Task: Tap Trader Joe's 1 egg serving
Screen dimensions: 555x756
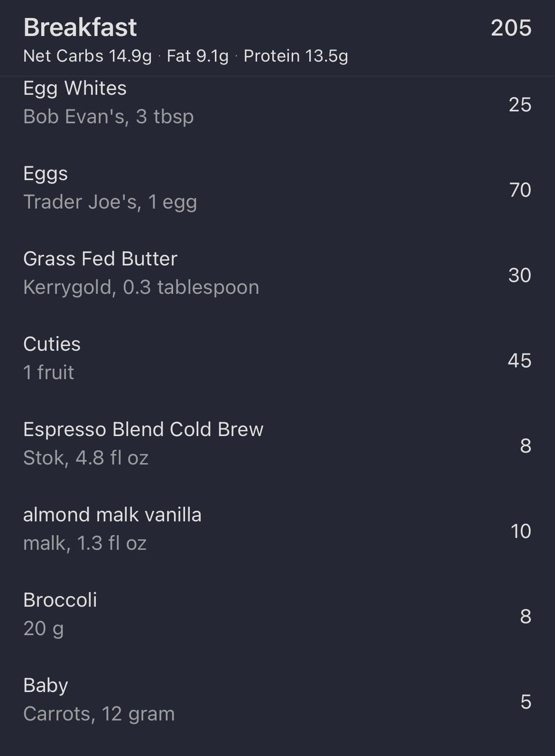Action: [110, 202]
